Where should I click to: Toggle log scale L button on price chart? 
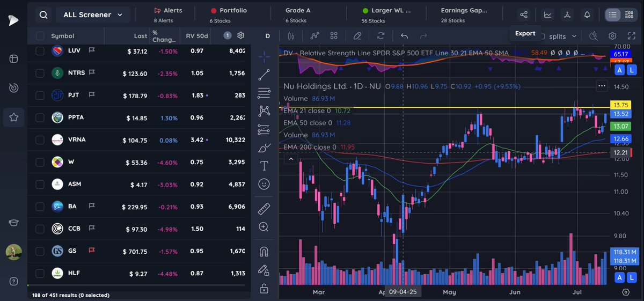(632, 277)
